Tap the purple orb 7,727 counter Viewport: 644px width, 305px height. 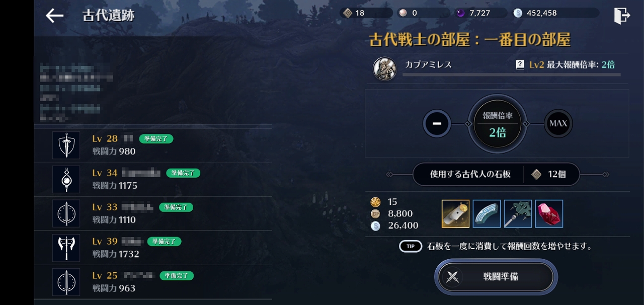(480, 13)
